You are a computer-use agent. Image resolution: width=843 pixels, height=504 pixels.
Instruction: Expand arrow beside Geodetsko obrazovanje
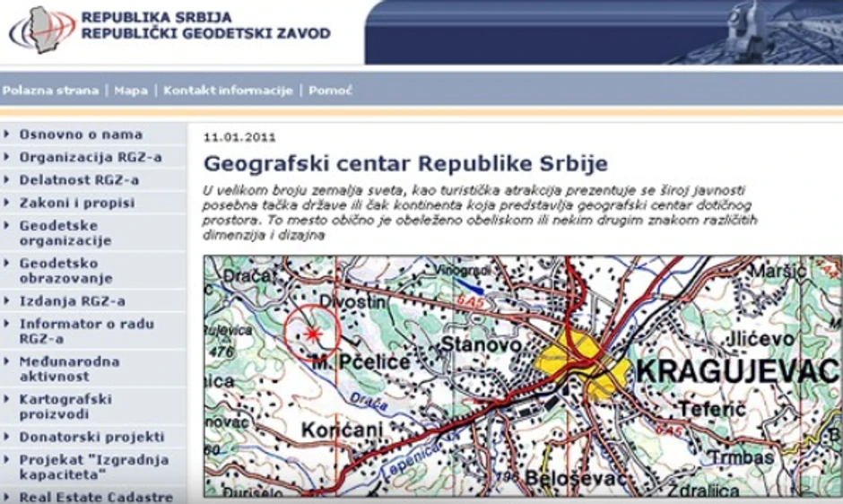coord(6,263)
